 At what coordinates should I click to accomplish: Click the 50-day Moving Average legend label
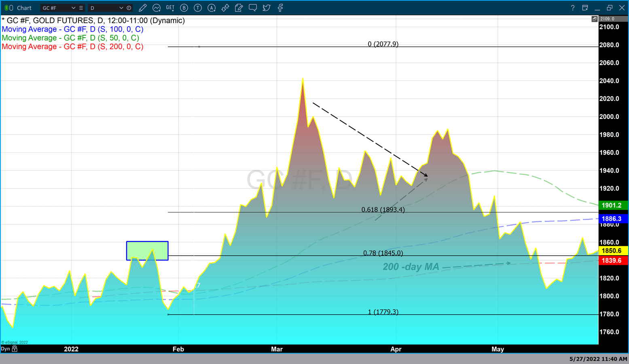tap(70, 38)
